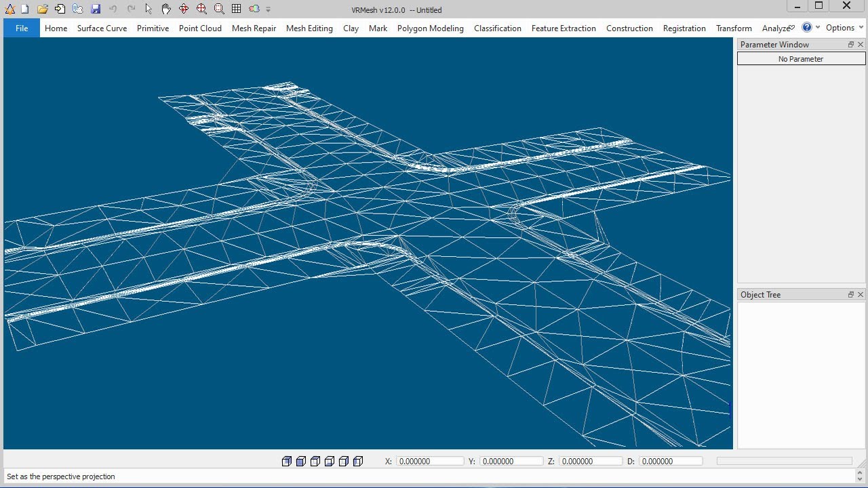
Task: Click the import file arrow icon
Action: pyautogui.click(x=60, y=9)
